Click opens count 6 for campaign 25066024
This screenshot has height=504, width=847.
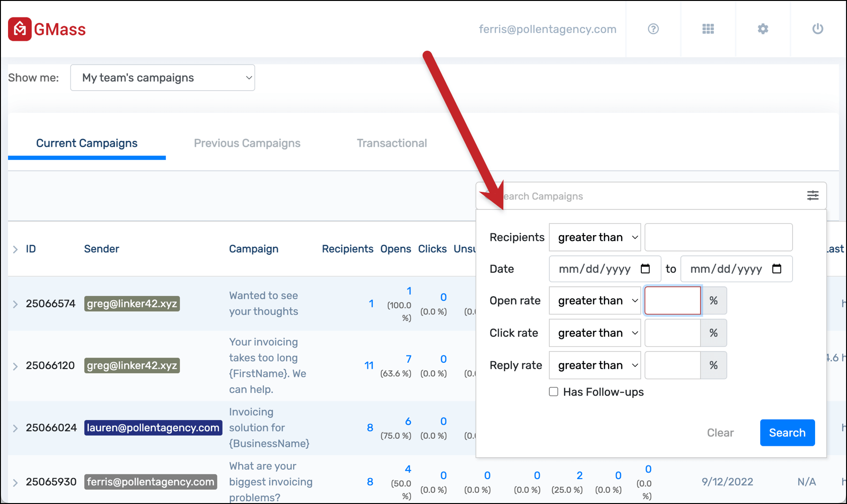pos(408,421)
